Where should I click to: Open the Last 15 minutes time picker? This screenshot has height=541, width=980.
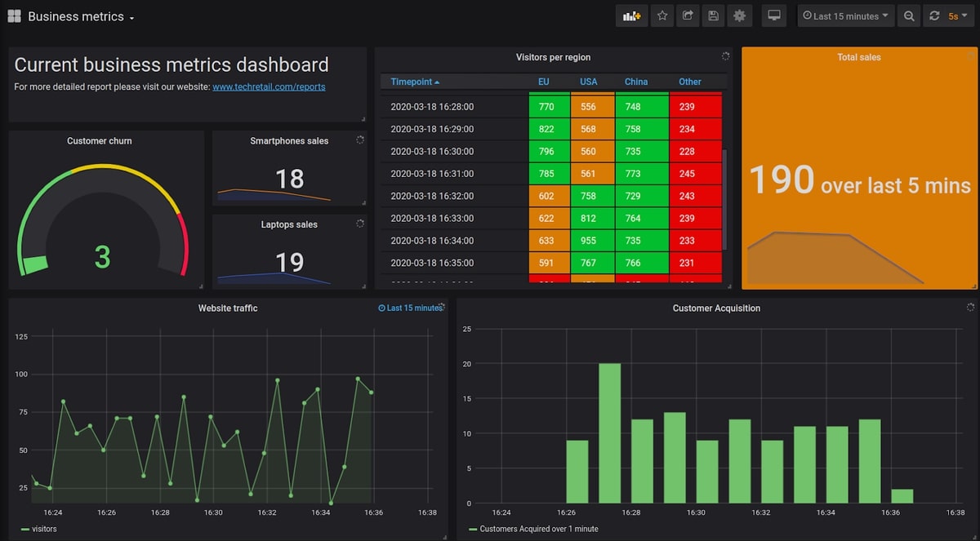point(845,16)
